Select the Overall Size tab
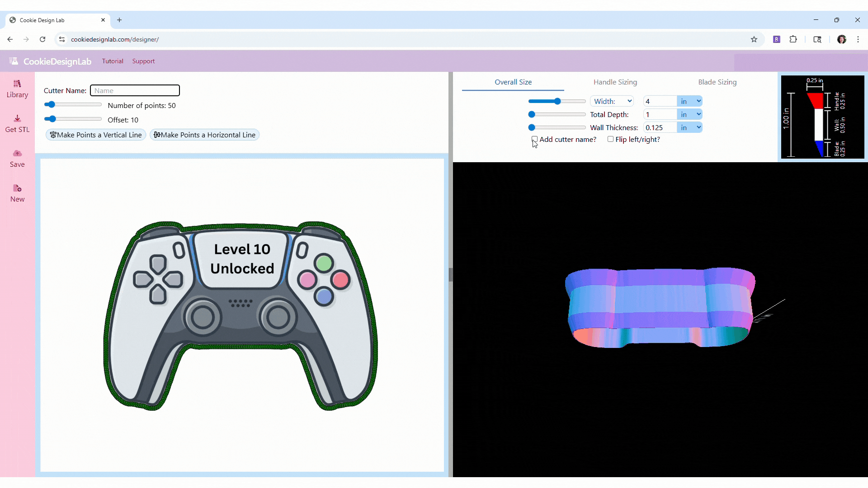The height and width of the screenshot is (488, 868). pyautogui.click(x=513, y=82)
